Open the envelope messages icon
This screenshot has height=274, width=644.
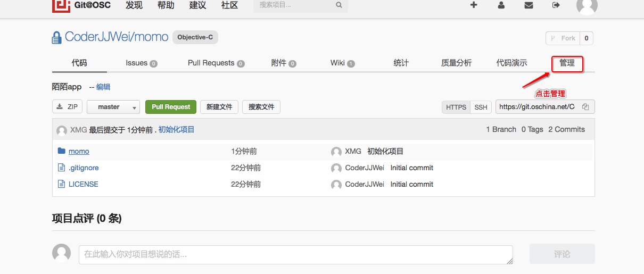coord(529,5)
